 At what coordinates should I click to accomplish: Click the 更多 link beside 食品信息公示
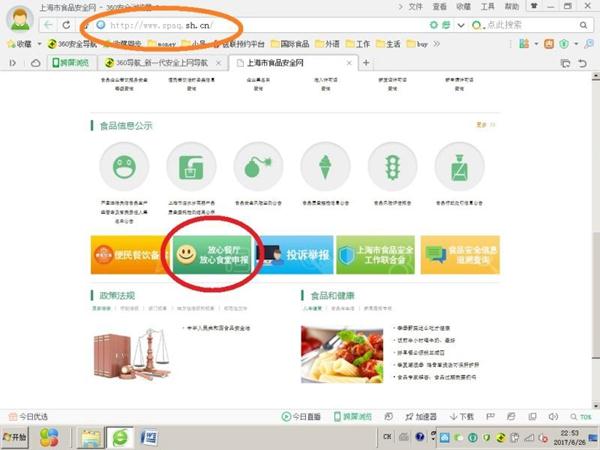(x=484, y=125)
